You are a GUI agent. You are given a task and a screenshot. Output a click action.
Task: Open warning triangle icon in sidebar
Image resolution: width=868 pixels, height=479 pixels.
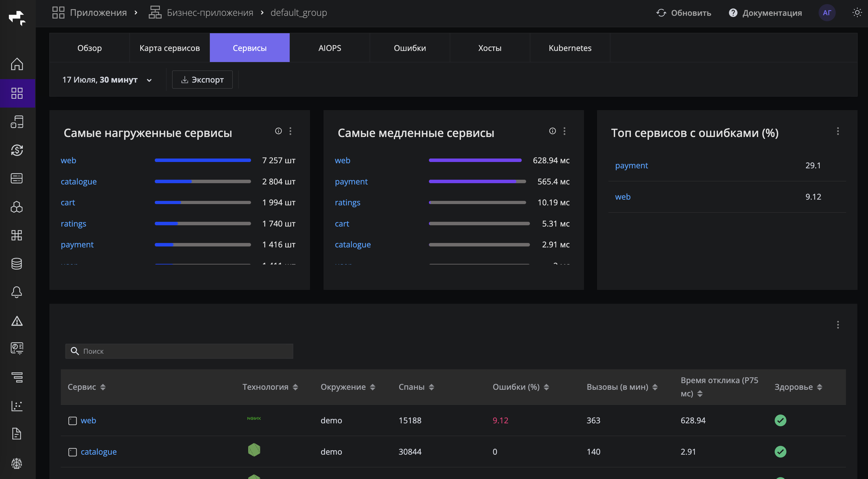tap(17, 321)
